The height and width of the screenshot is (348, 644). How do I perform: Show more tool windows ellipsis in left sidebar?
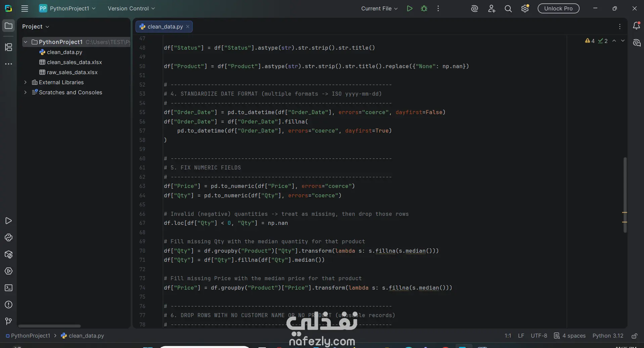tap(8, 64)
